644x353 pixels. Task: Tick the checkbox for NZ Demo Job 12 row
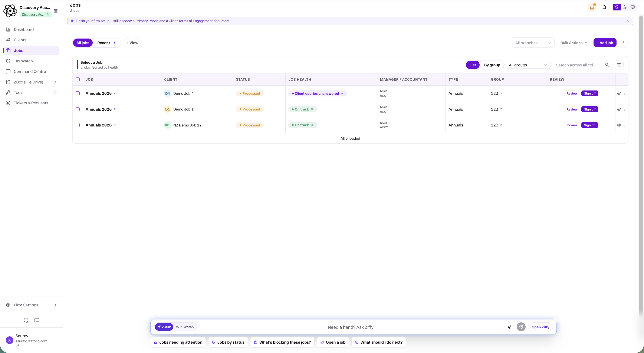[78, 125]
